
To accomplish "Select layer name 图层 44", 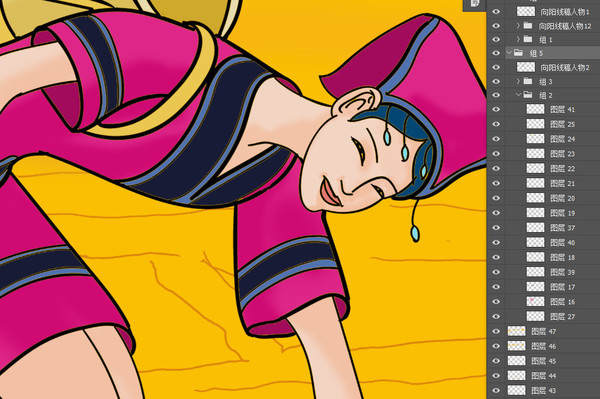I will click(x=544, y=376).
